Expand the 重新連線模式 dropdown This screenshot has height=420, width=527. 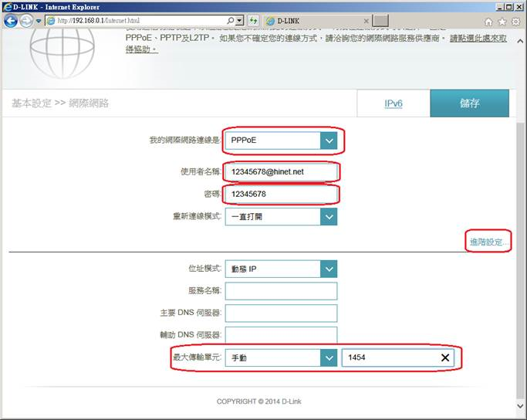(329, 217)
